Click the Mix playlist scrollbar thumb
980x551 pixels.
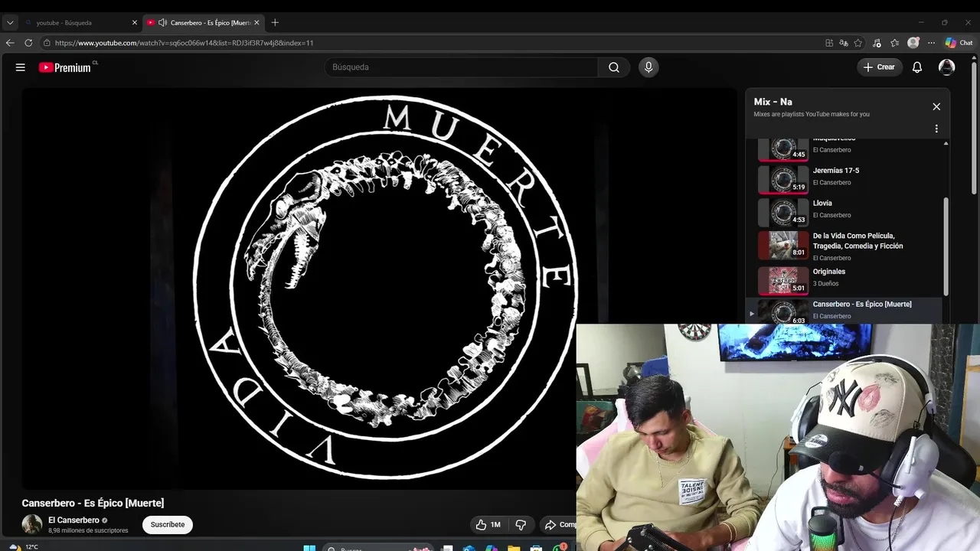pyautogui.click(x=946, y=246)
